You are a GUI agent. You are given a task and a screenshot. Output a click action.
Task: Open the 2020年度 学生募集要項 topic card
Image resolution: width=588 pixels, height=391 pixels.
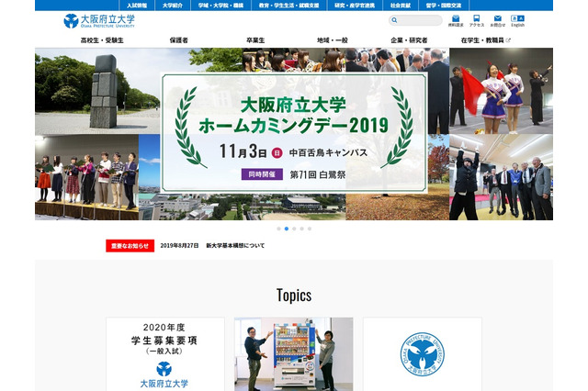pyautogui.click(x=165, y=354)
